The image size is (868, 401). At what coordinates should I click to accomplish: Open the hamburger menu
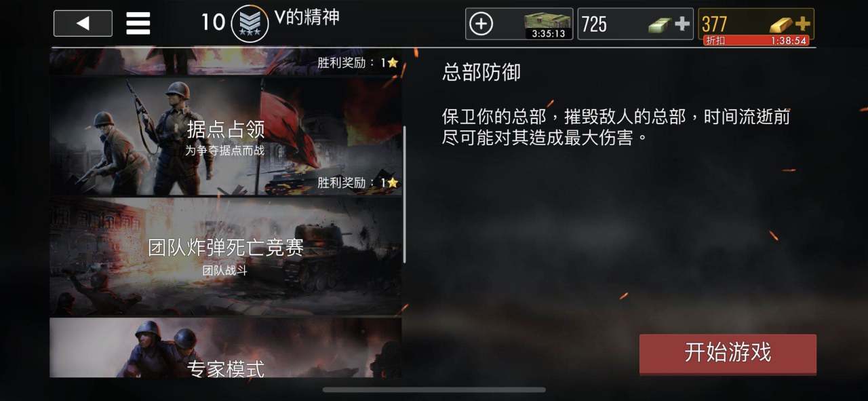pos(138,24)
